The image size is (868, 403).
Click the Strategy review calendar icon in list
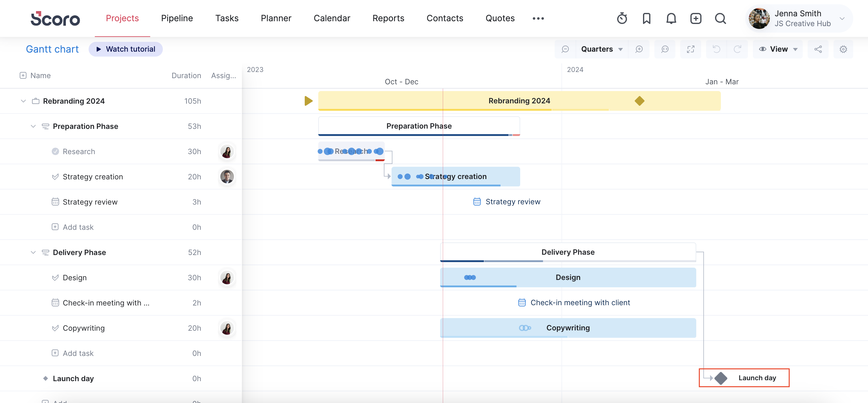55,202
